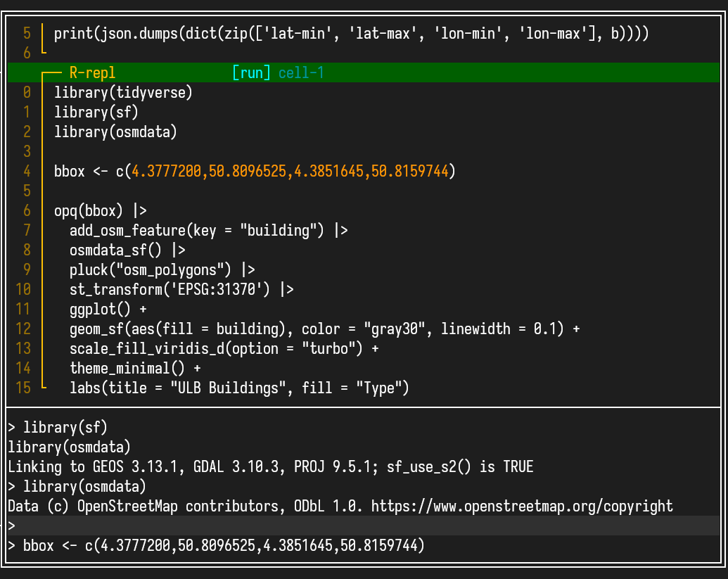Click line number 4 in the gutter
This screenshot has height=579, width=728.
coord(27,171)
